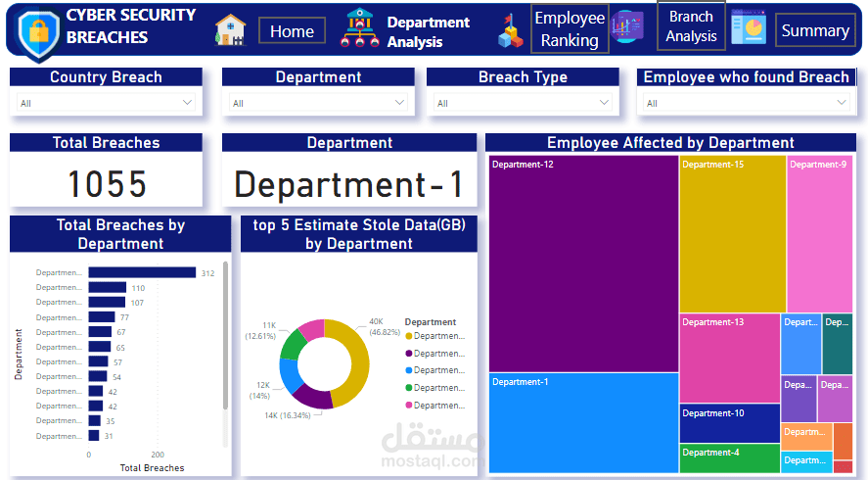
Task: Select the bar labeled 31
Action: click(94, 436)
